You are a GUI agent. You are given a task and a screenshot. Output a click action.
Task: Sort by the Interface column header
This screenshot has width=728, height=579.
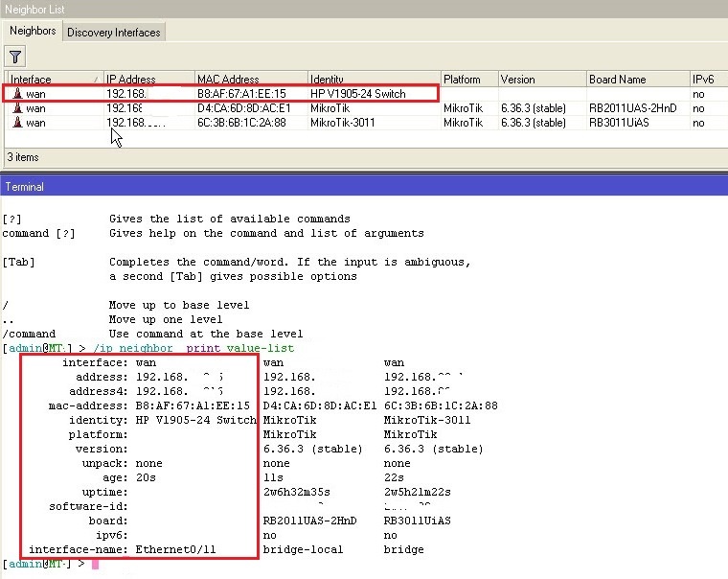coord(54,79)
